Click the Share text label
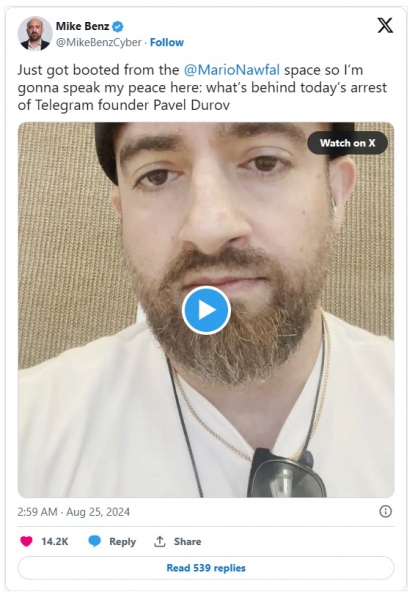Screen dimensions: 415x600 click(x=187, y=541)
